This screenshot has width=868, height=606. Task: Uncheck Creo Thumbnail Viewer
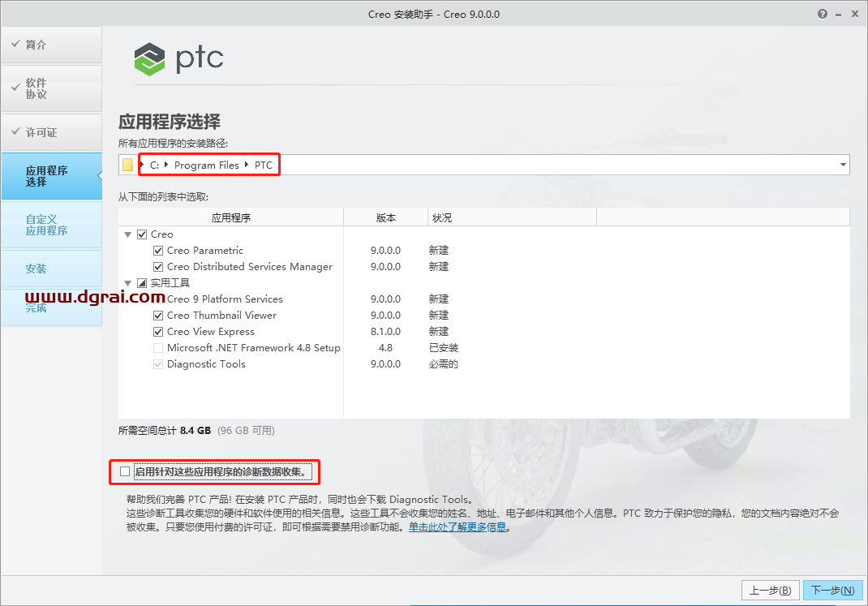click(158, 316)
